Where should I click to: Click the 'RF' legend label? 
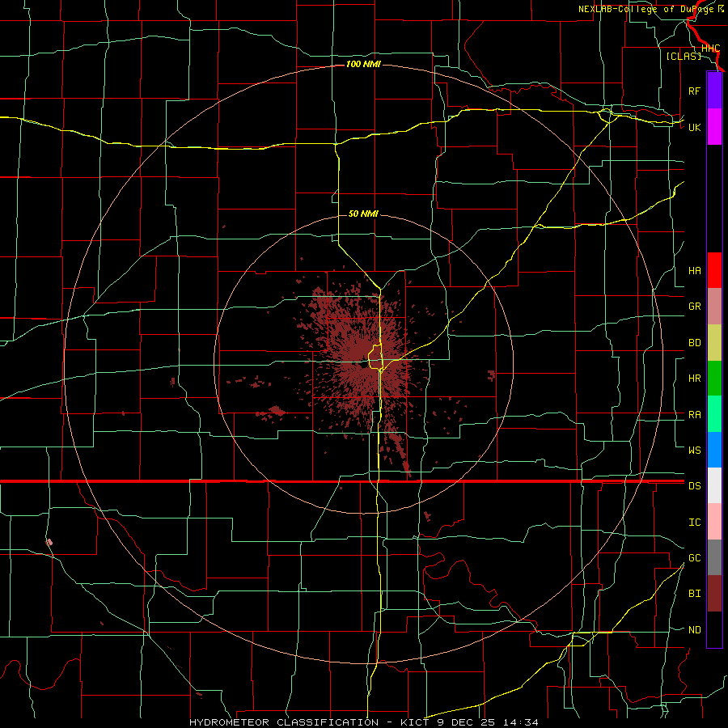(694, 91)
